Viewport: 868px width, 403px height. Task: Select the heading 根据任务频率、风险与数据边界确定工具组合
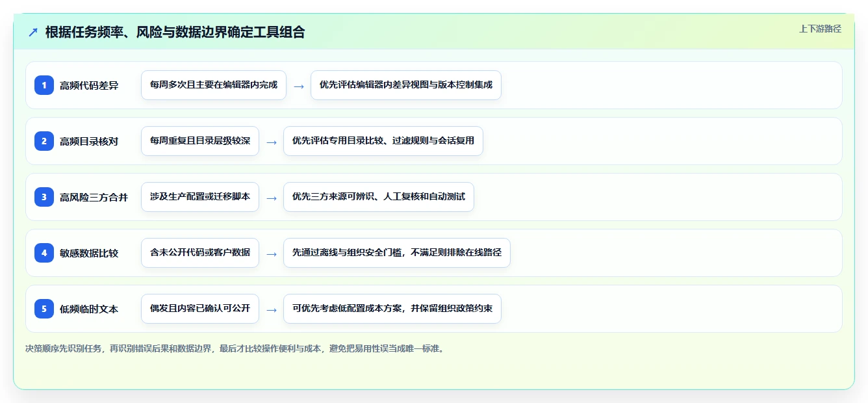pyautogui.click(x=175, y=32)
